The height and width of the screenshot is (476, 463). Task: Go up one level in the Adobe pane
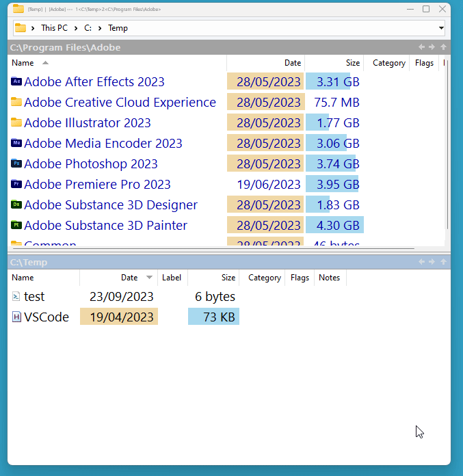click(443, 47)
